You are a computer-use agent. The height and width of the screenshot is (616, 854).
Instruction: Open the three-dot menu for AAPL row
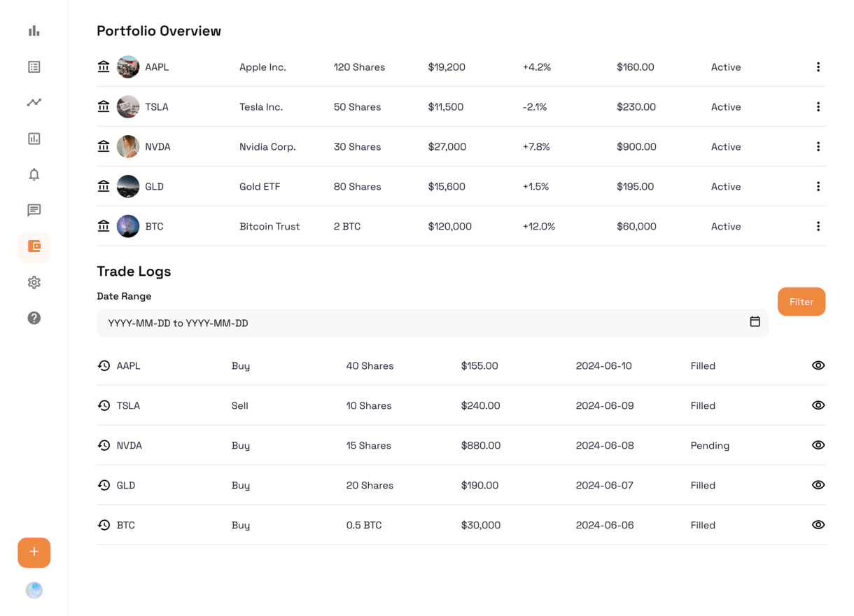(818, 67)
